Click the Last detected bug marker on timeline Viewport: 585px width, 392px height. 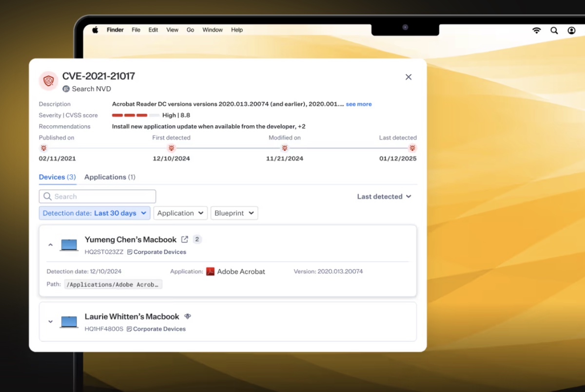pos(412,148)
